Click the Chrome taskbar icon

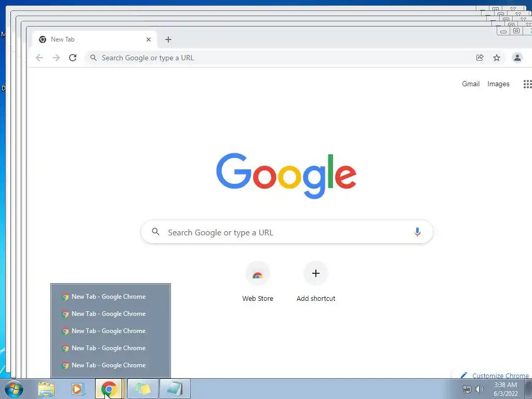point(109,389)
